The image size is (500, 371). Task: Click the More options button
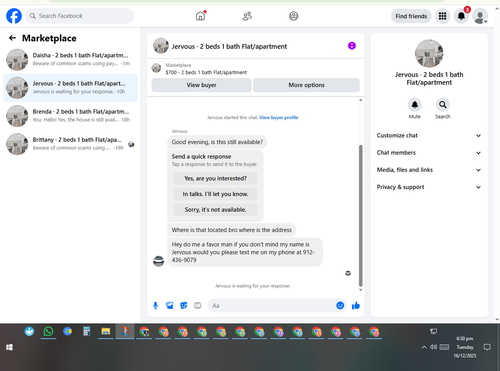[x=306, y=85]
